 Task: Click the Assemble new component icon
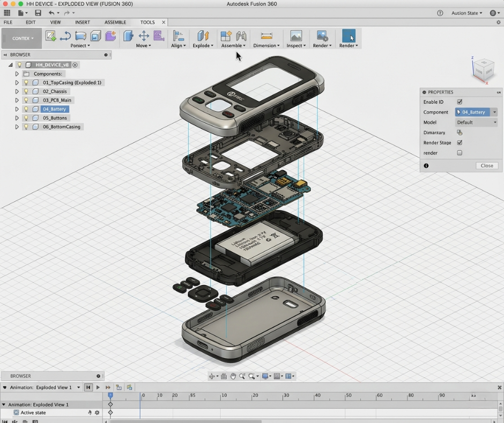[x=226, y=36]
